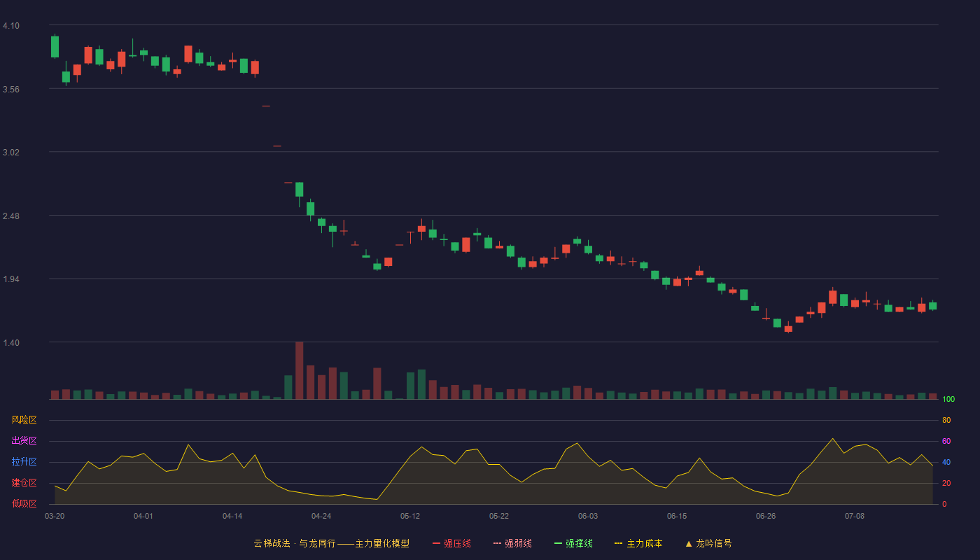Image resolution: width=980 pixels, height=560 pixels.
Task: Click the 100 indicator axis label
Action: tap(949, 400)
